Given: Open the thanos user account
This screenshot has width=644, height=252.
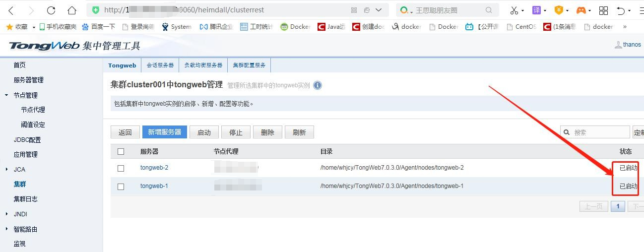Looking at the screenshot, I should (x=628, y=45).
